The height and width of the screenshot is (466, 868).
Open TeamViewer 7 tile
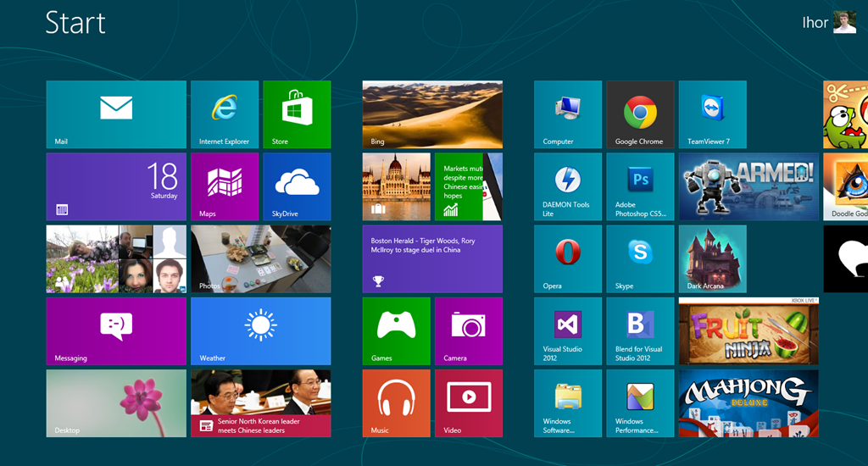712,114
